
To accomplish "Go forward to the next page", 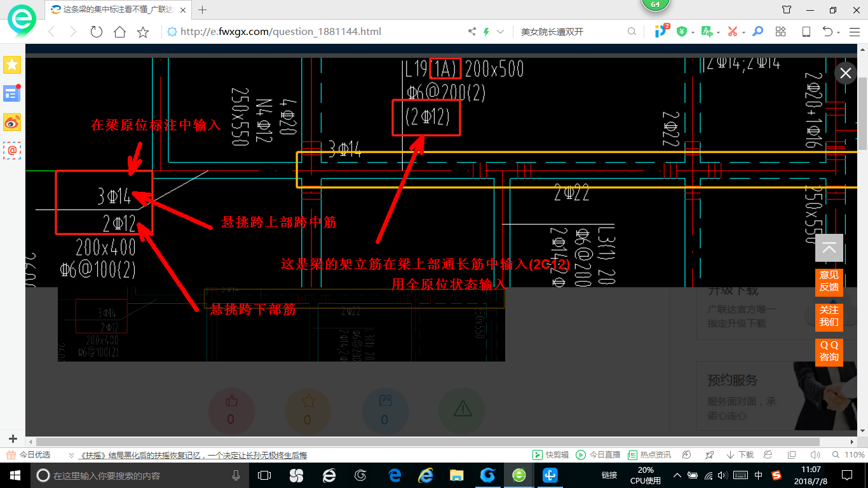I will point(73,32).
